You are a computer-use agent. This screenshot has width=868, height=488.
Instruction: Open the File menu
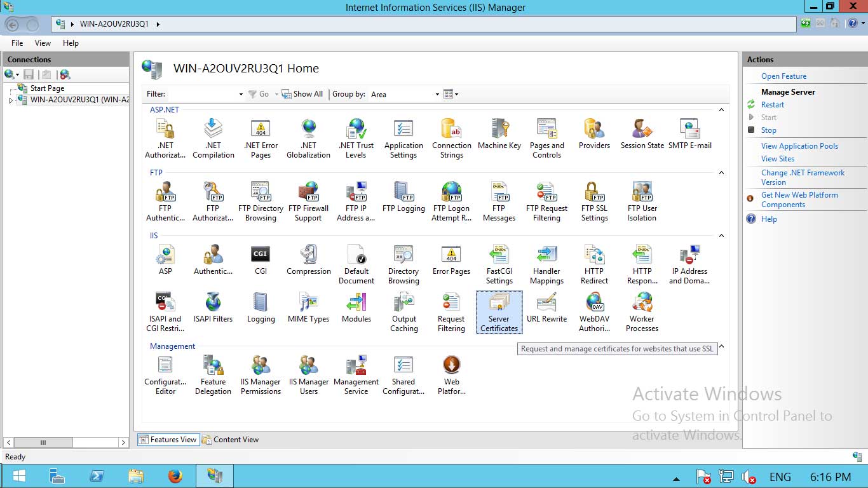click(17, 43)
